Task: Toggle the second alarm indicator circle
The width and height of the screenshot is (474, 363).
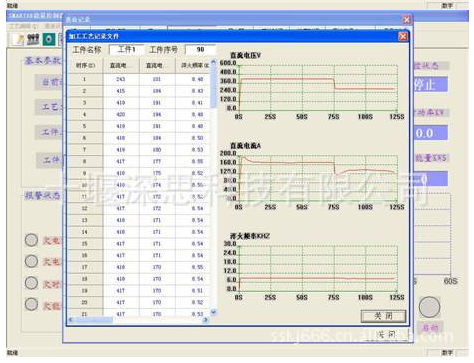Action: [31, 261]
